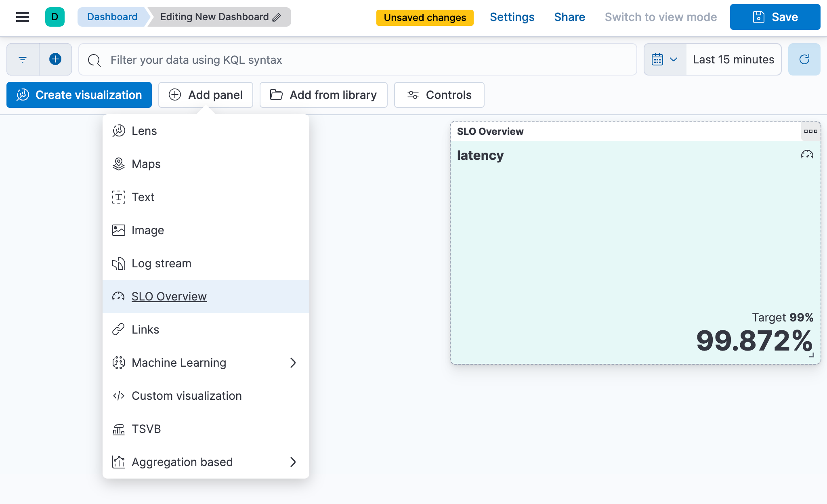This screenshot has width=827, height=504.
Task: Click the Aggregation based icon
Action: tap(119, 462)
